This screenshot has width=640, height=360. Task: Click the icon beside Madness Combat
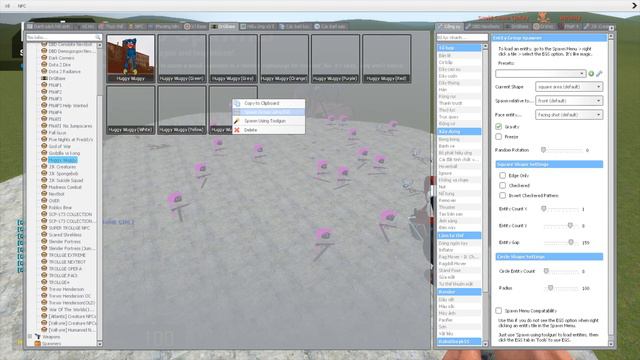(x=44, y=187)
